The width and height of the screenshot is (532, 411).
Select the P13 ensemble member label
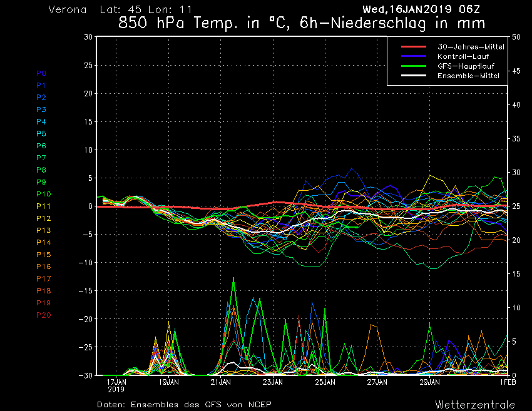(43, 230)
